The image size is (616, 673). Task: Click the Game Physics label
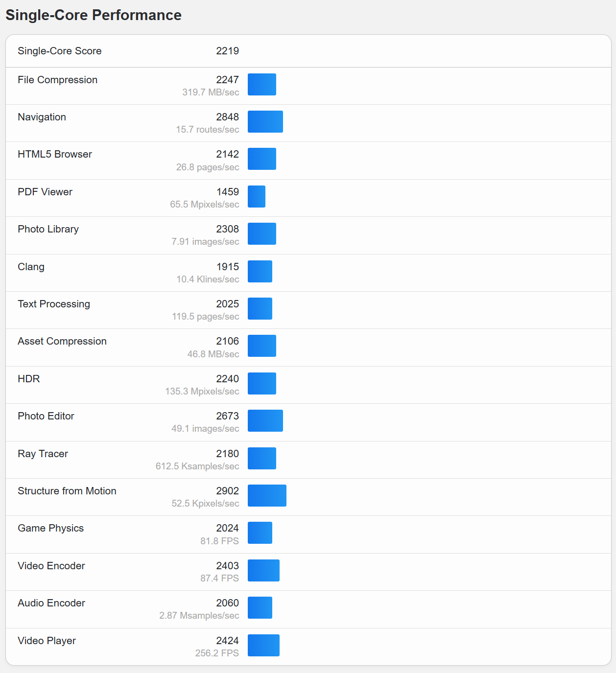(x=50, y=528)
